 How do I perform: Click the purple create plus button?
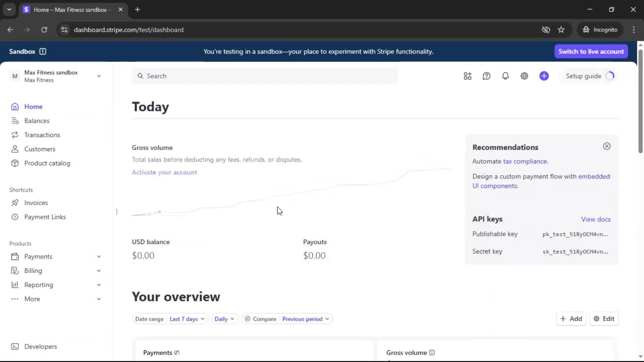click(x=544, y=76)
